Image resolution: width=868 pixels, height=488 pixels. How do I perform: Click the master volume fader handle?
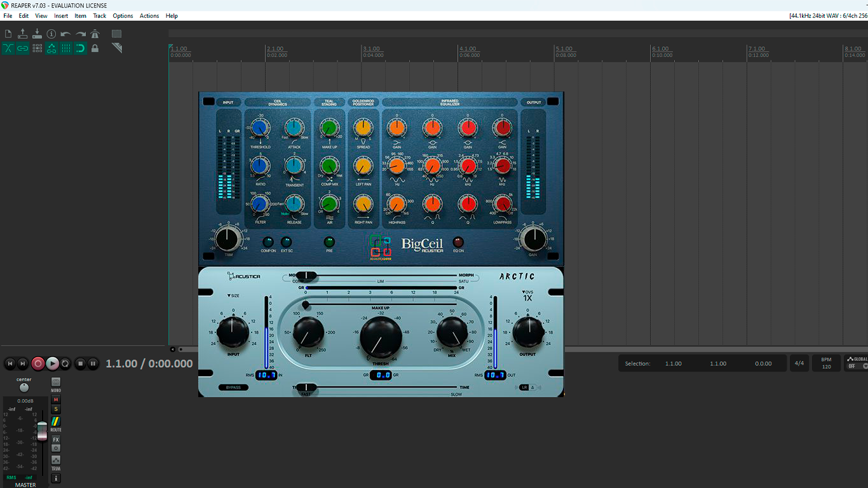tap(42, 430)
